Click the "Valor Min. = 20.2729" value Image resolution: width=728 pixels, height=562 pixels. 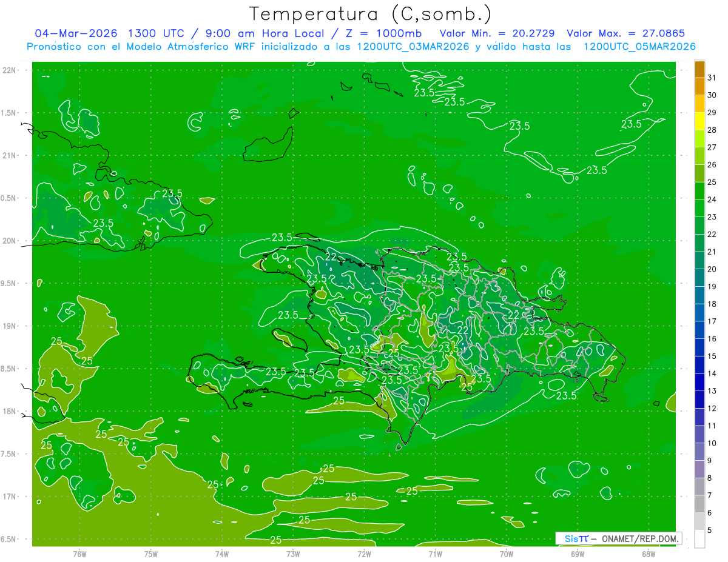tap(497, 33)
